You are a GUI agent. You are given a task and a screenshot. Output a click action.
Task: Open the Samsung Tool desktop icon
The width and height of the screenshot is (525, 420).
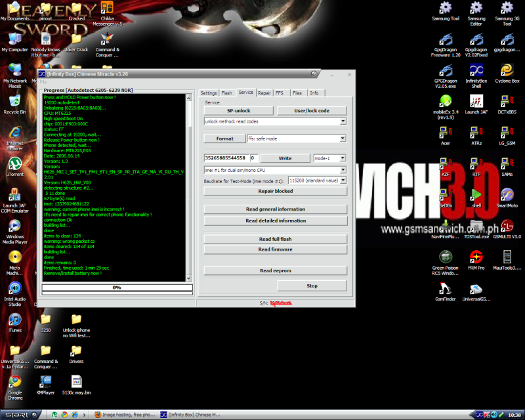point(446,10)
